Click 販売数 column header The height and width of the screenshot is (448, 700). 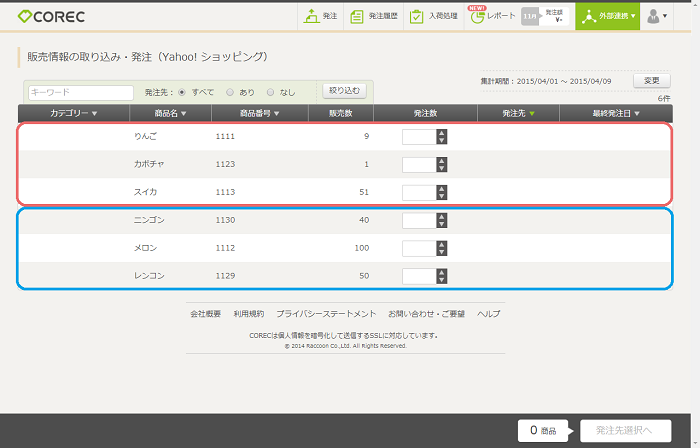tap(341, 113)
